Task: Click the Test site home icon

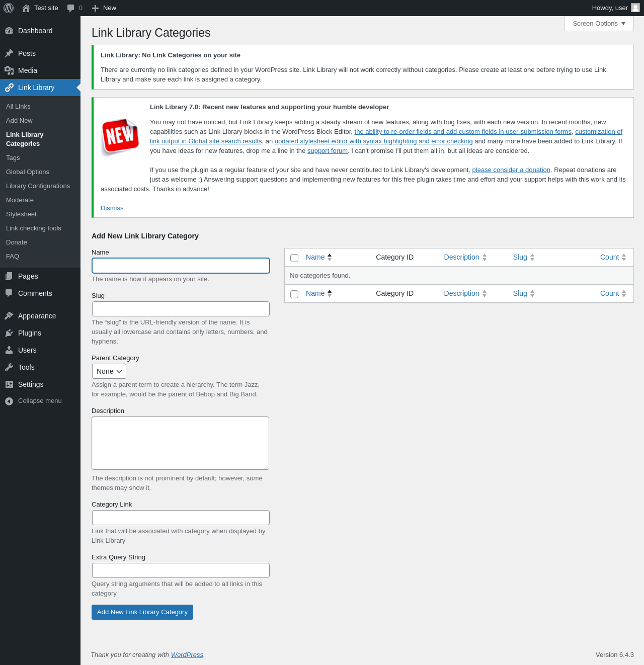Action: point(26,8)
